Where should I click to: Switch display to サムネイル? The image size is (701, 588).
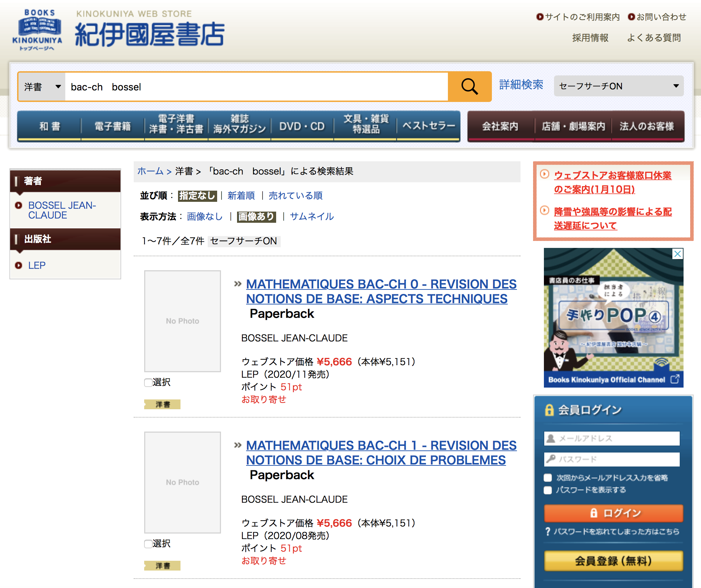click(312, 216)
